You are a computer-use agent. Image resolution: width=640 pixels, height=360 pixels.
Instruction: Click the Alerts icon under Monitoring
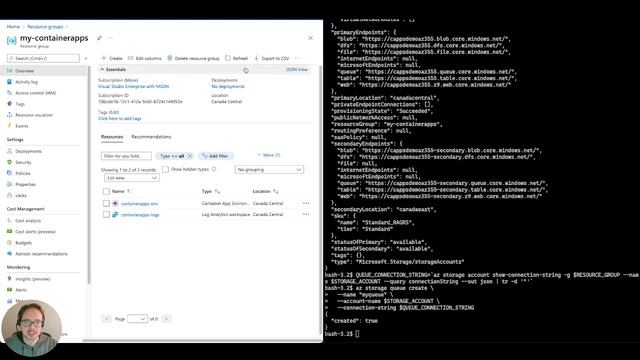tap(9, 290)
